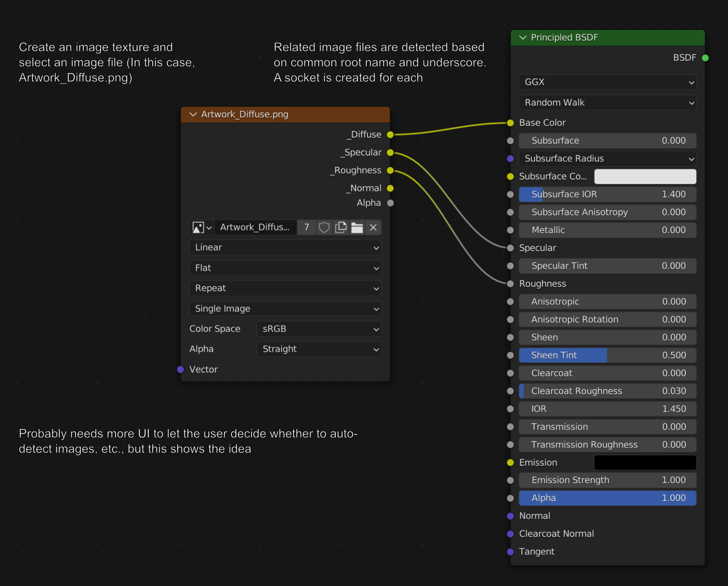Click the Emission black color swatch

point(645,462)
